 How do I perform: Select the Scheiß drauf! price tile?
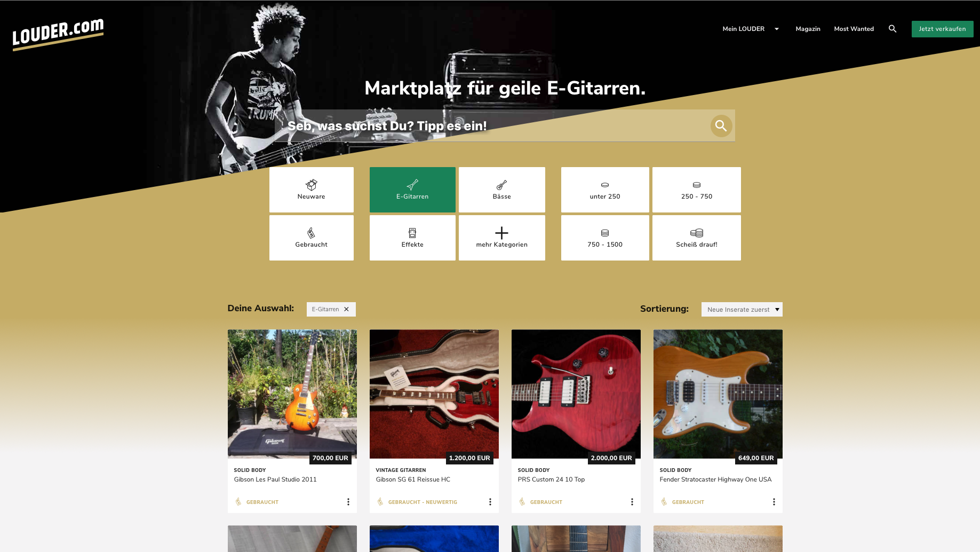[697, 238]
